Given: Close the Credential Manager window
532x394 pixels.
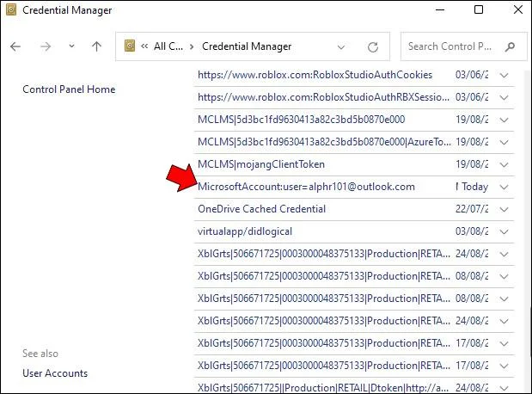Looking at the screenshot, I should [x=518, y=9].
